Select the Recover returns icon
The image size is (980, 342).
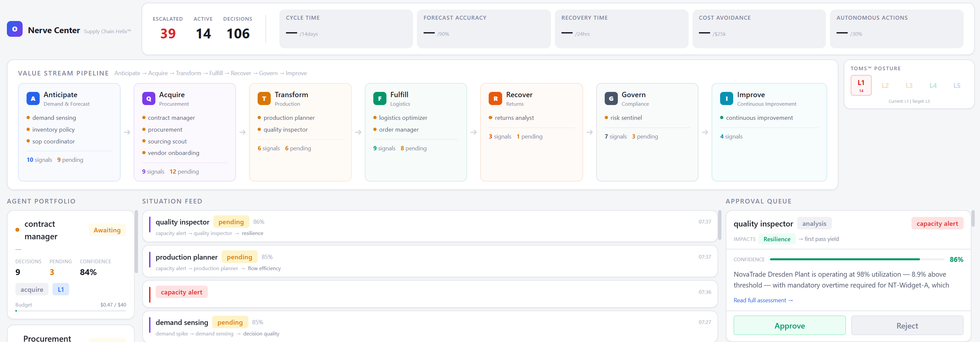pos(495,99)
